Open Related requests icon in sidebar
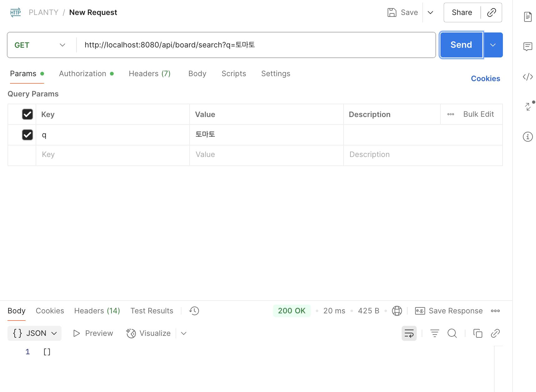Screen dimensions: 536x392 point(528,107)
